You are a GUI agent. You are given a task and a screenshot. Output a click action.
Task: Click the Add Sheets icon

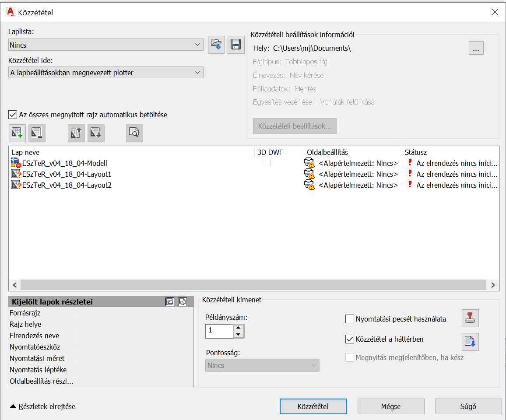tap(18, 133)
